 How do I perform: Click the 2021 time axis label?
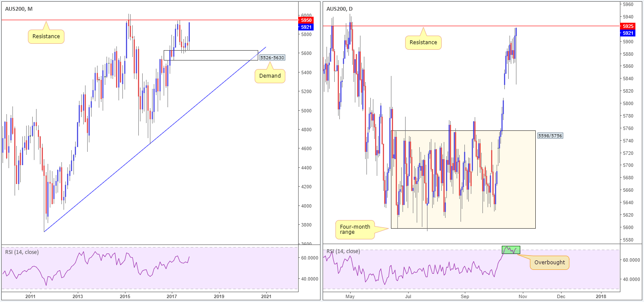[266, 296]
